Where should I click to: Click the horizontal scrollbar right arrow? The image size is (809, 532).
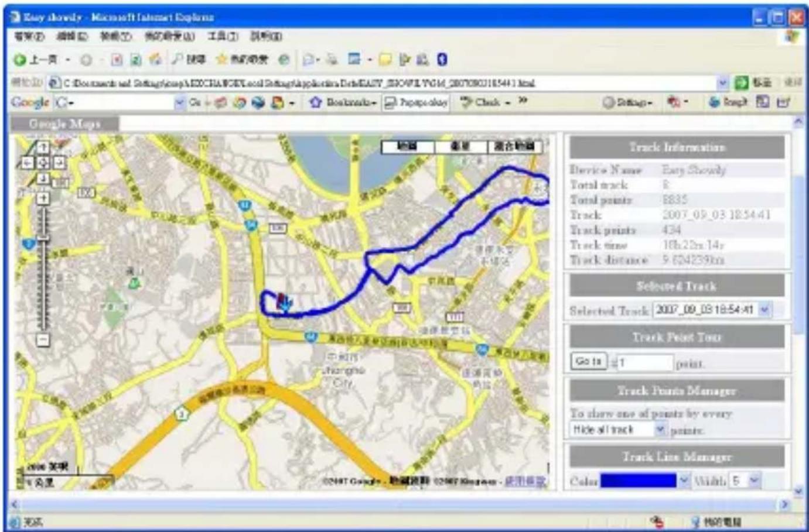[784, 504]
